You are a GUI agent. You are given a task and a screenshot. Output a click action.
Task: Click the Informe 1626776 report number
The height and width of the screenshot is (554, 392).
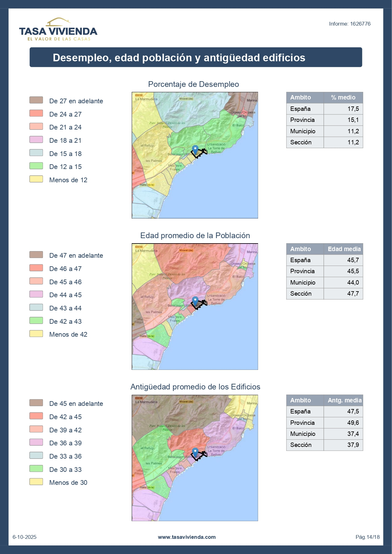tap(350, 24)
